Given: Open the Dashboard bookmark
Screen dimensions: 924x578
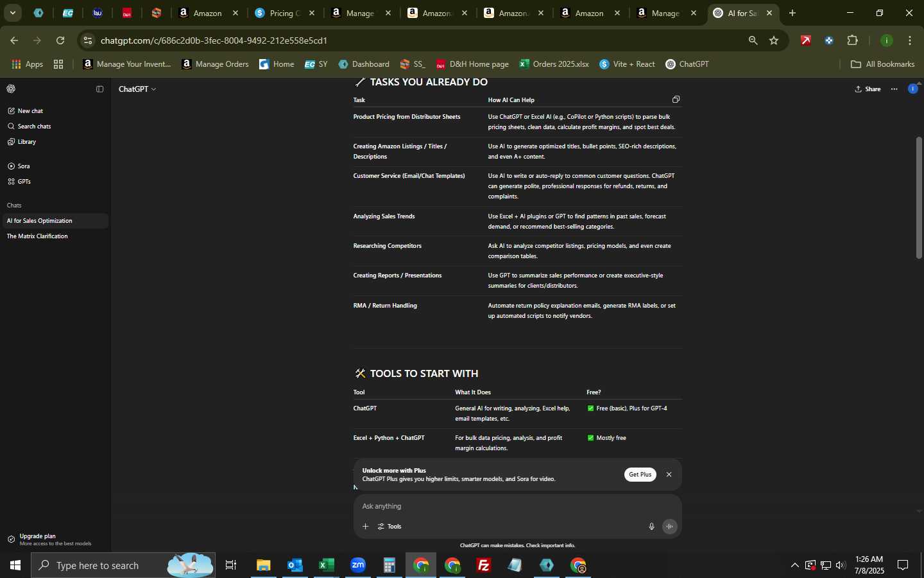Looking at the screenshot, I should 364,64.
